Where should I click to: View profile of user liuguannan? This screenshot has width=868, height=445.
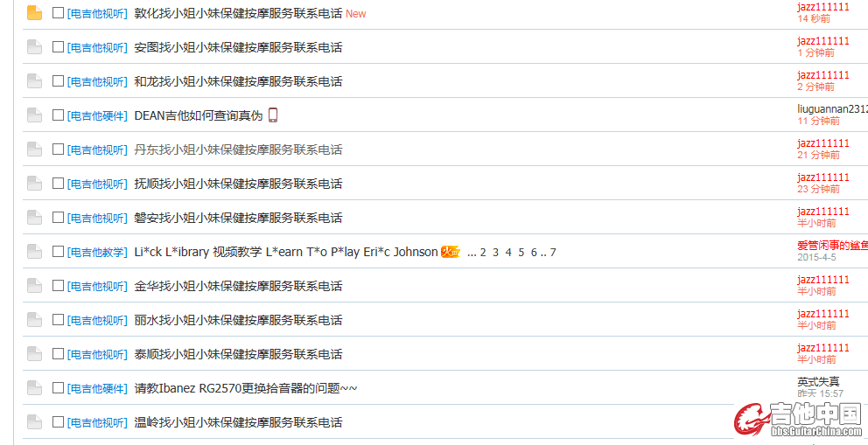(x=833, y=109)
